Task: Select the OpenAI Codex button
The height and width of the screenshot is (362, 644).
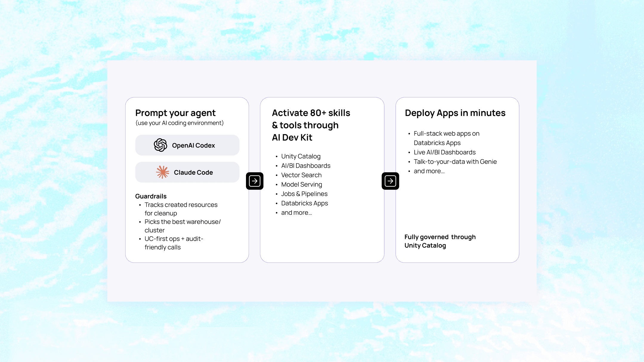Action: pyautogui.click(x=187, y=145)
